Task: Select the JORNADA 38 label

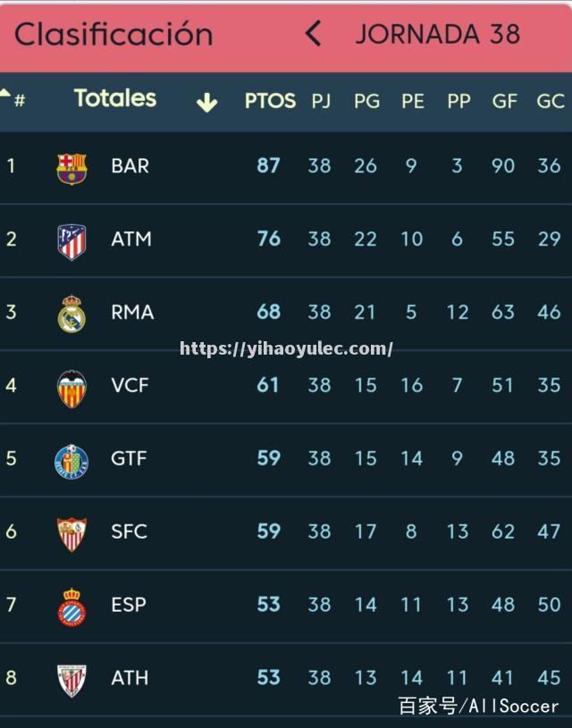Action: point(437,34)
